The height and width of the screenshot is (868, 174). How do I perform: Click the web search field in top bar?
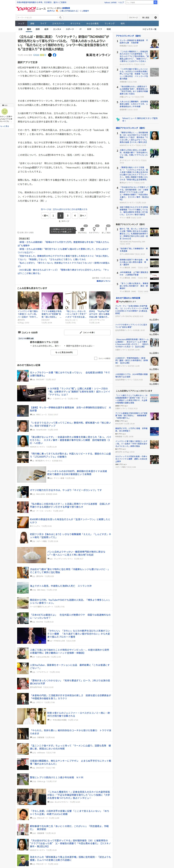139,2
